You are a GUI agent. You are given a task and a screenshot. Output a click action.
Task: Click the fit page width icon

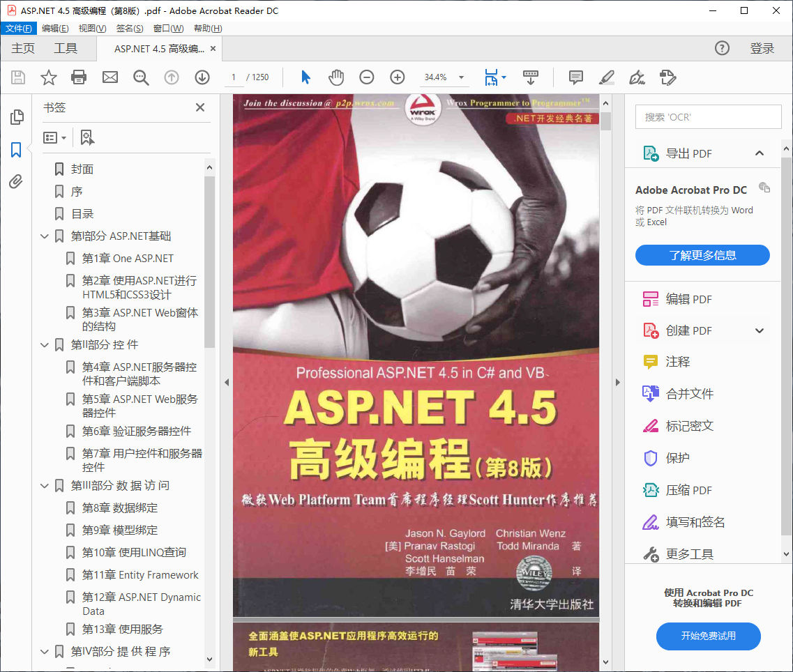click(x=491, y=77)
